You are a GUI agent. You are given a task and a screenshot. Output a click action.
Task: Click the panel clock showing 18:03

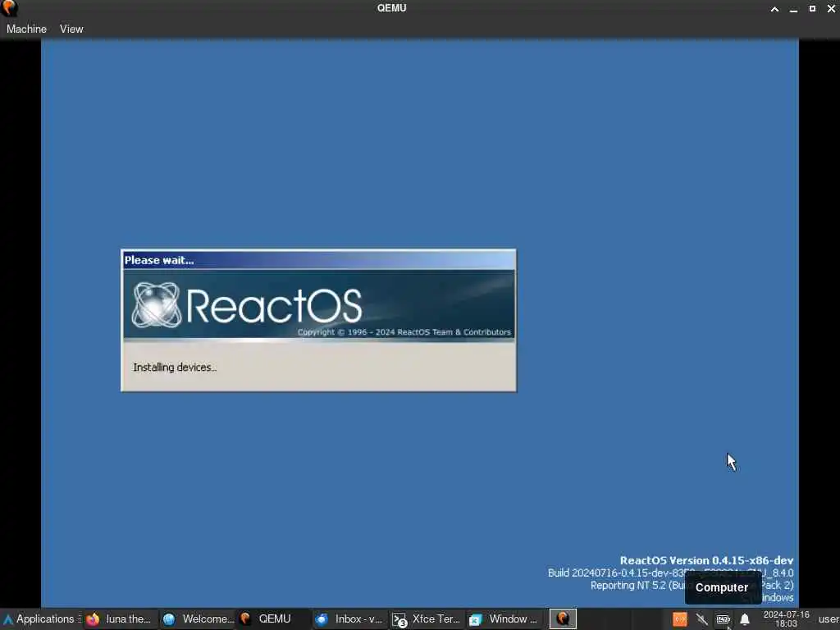(x=786, y=619)
